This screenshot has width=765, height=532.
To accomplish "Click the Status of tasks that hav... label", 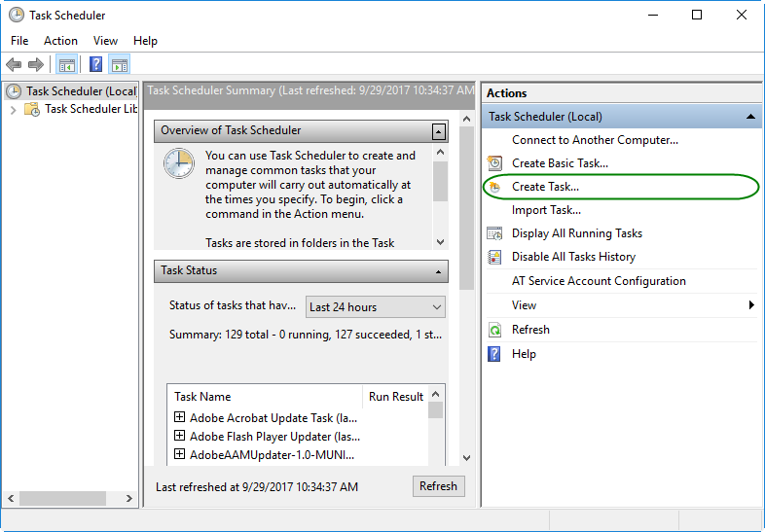I will tap(233, 305).
